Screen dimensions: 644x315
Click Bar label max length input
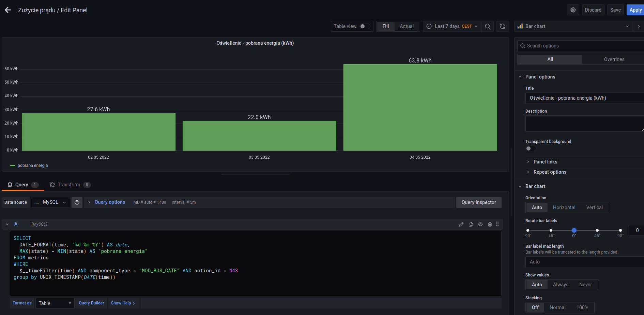click(585, 262)
